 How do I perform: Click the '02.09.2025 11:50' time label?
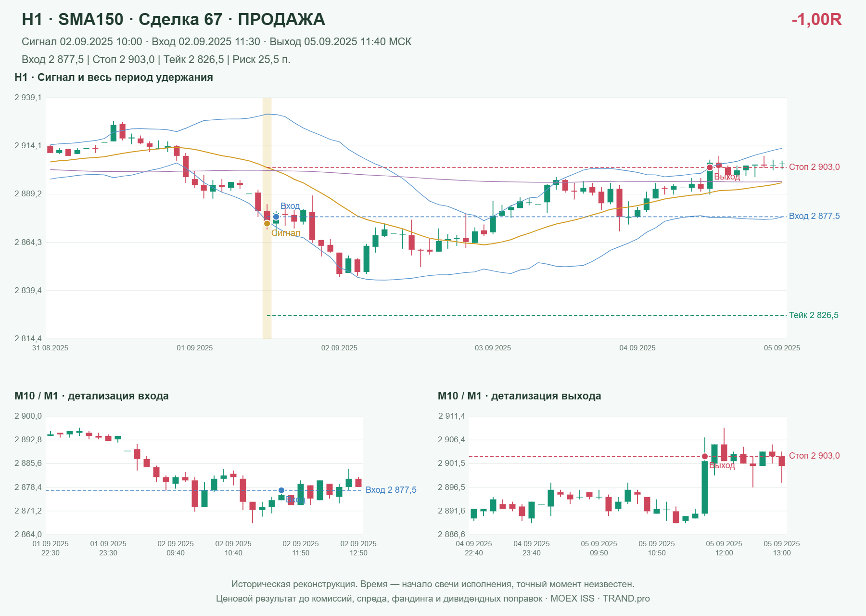pyautogui.click(x=301, y=548)
